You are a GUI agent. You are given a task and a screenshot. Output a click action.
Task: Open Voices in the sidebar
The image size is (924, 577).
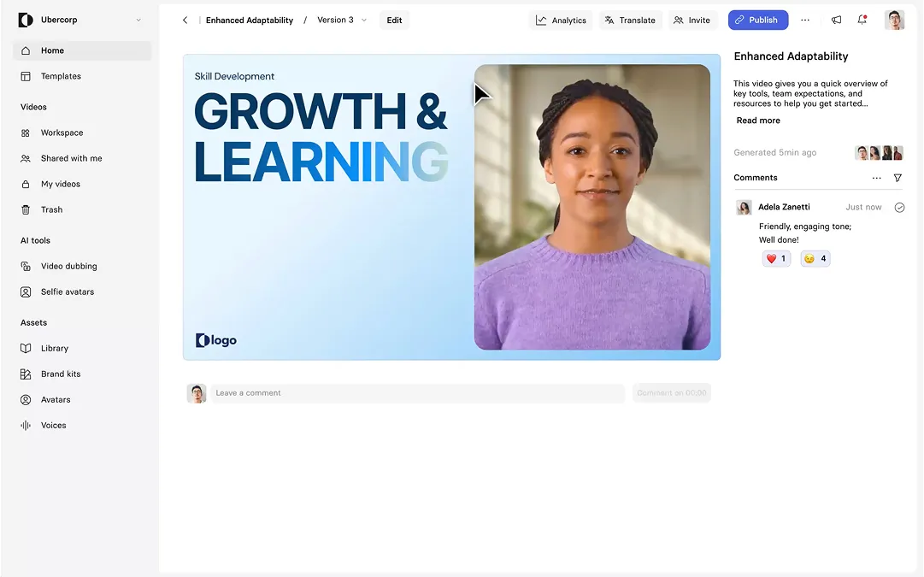(53, 425)
